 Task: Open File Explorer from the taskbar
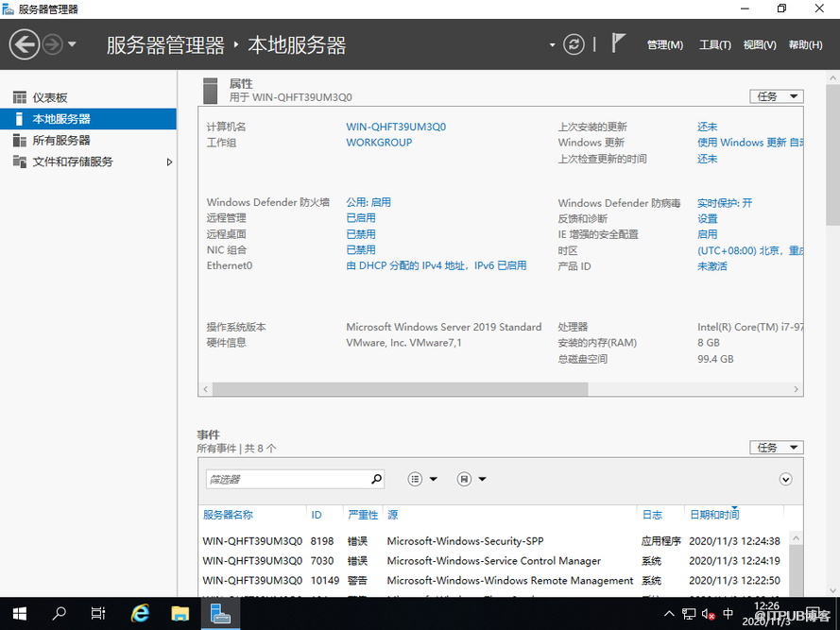click(180, 613)
